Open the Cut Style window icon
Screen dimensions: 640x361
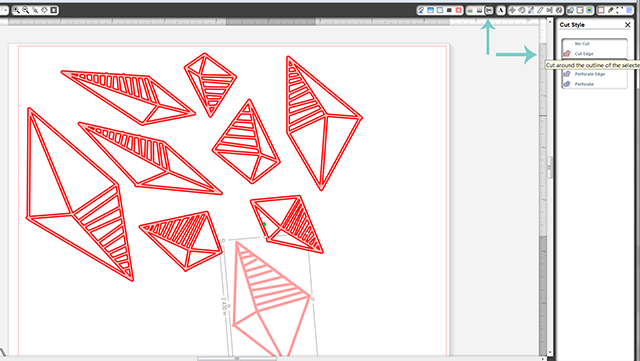(489, 10)
